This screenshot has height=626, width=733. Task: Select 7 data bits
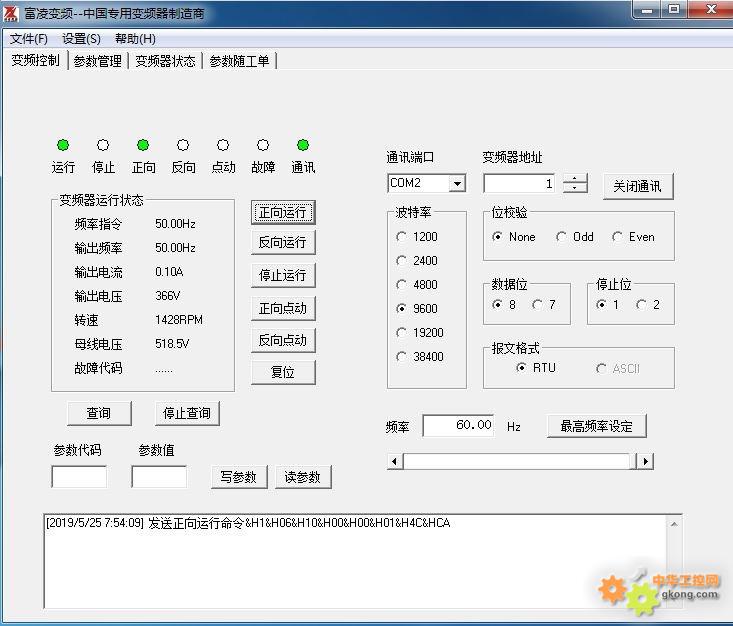pos(544,304)
